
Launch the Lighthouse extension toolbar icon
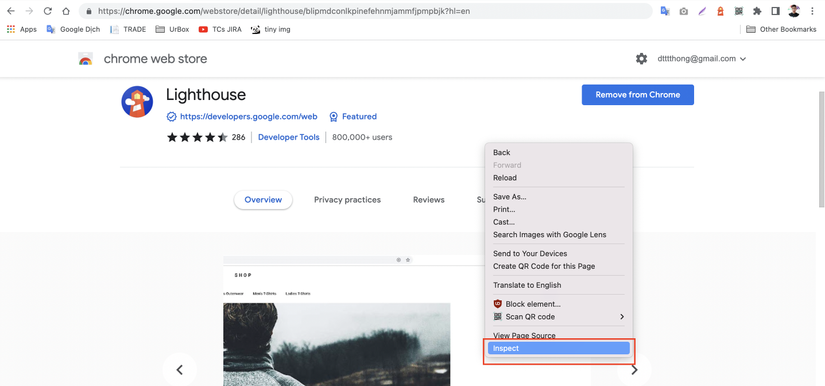coord(720,11)
